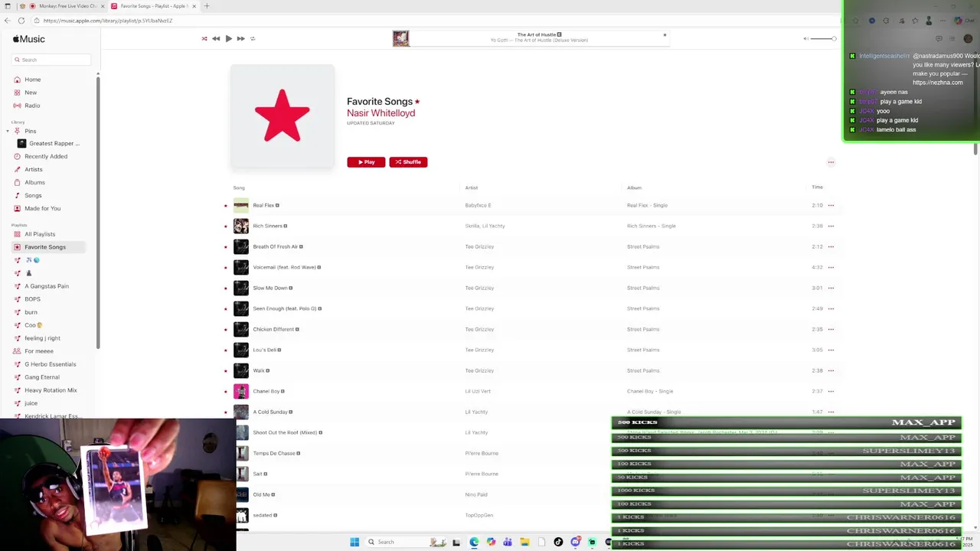Image resolution: width=980 pixels, height=551 pixels.
Task: Open the Skrilla, Lil Yachty artist link
Action: click(485, 227)
